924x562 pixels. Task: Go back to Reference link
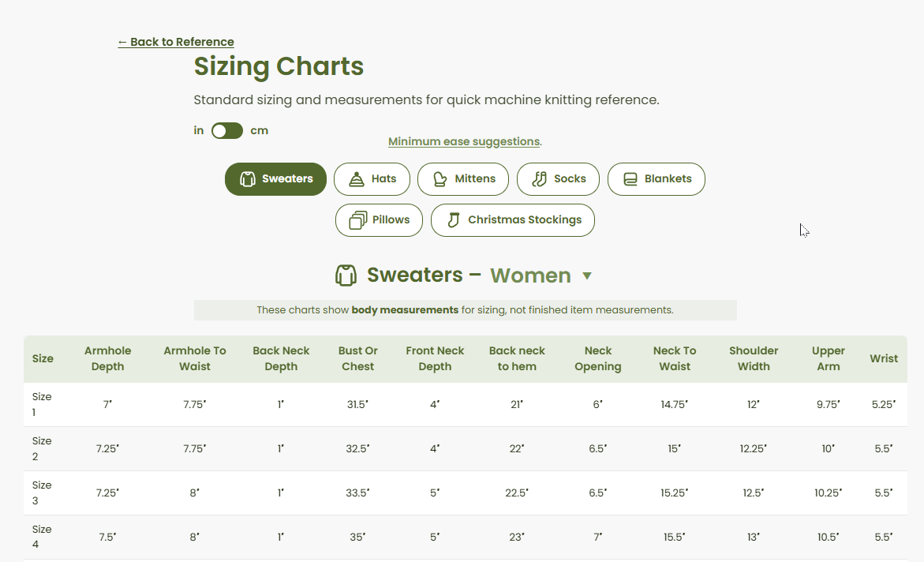(x=176, y=42)
